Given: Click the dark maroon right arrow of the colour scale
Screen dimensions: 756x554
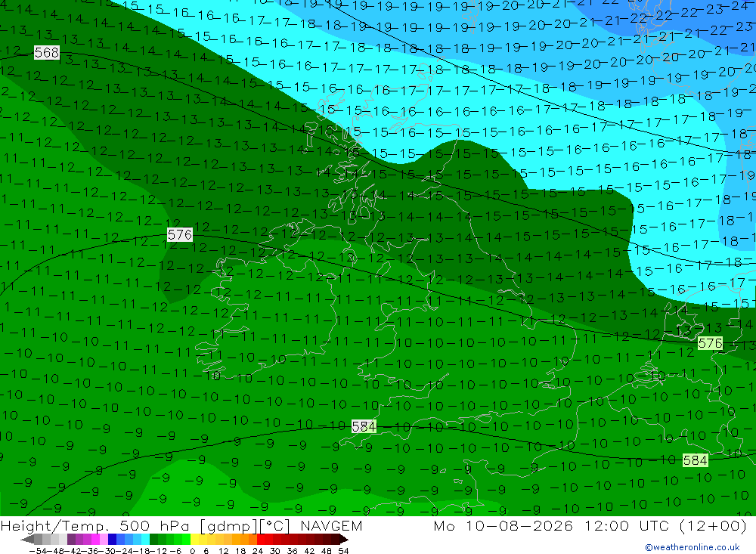Looking at the screenshot, I should 344,540.
